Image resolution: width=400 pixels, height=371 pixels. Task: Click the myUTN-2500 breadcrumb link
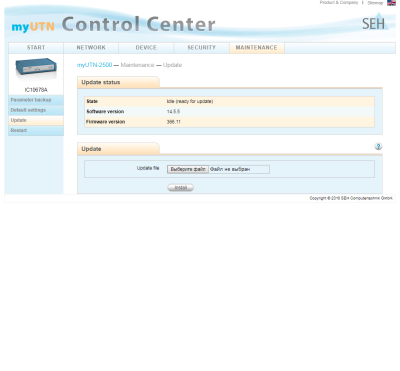coord(94,65)
